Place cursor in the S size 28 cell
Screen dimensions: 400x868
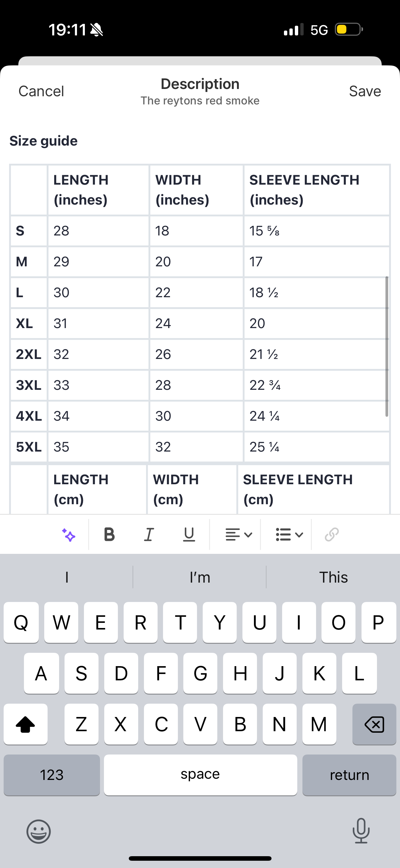pos(98,231)
